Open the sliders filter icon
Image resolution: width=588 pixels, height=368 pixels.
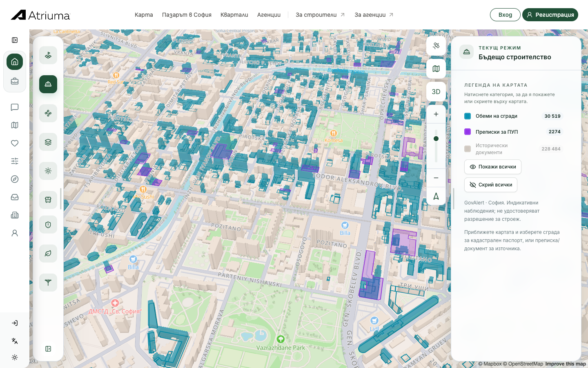pyautogui.click(x=15, y=161)
